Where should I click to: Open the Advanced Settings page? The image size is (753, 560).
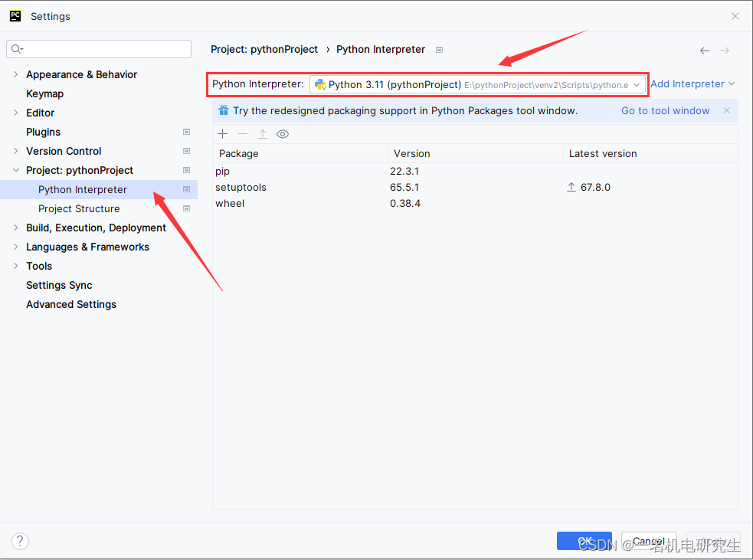[71, 304]
